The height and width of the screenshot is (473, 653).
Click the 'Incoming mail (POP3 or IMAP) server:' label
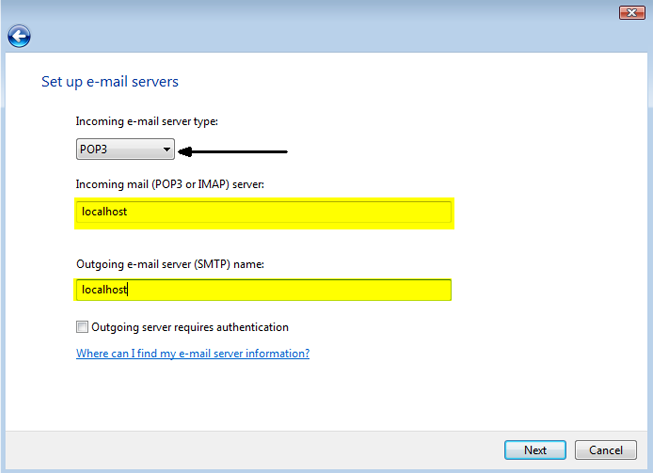tap(169, 184)
